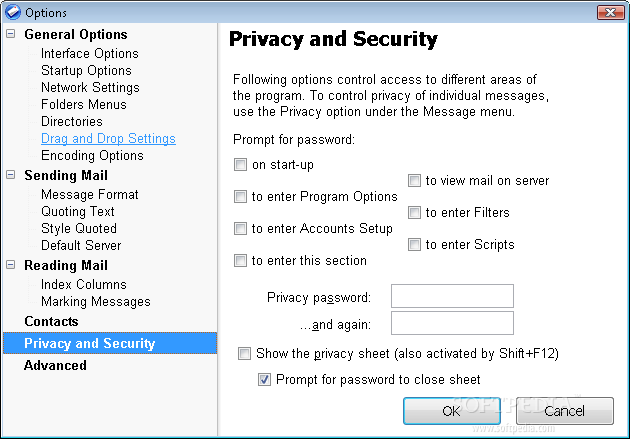Select Network Settings in the tree
Screen dimensions: 630x439
coord(90,88)
